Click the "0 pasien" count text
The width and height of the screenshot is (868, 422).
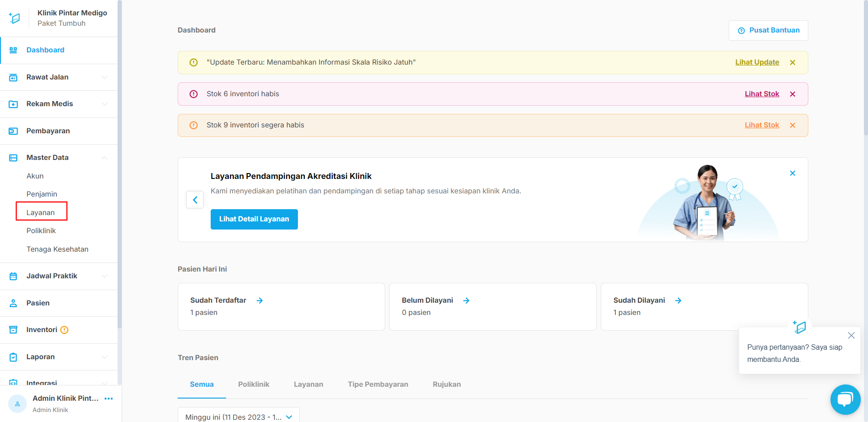click(416, 313)
